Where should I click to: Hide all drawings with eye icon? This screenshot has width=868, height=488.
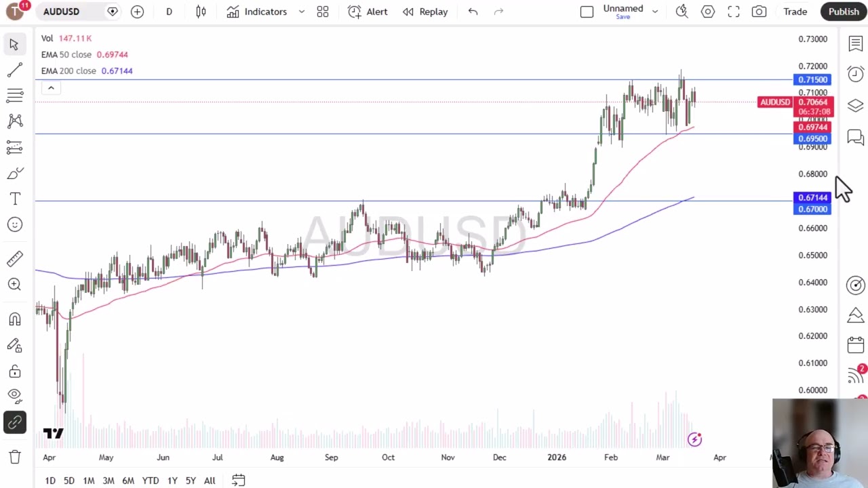(x=14, y=395)
